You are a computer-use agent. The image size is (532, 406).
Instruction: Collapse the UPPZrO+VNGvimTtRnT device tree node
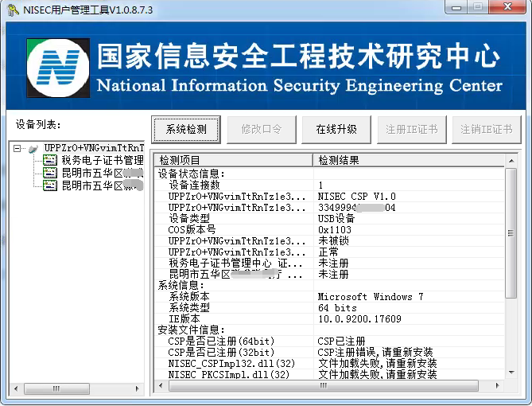point(17,148)
